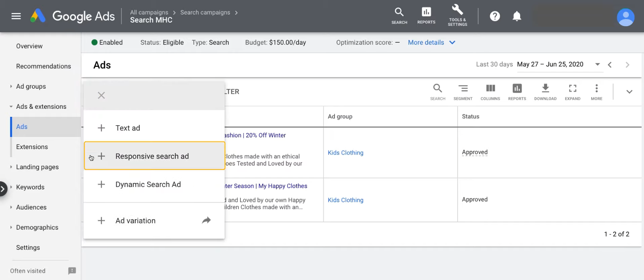644x280 pixels.
Task: Open the Help question mark icon
Action: [495, 16]
